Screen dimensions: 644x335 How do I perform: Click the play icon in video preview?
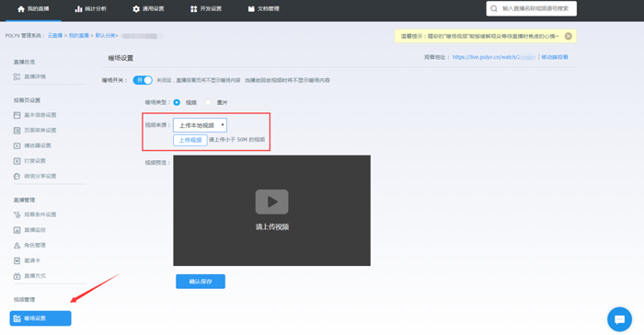pos(272,202)
